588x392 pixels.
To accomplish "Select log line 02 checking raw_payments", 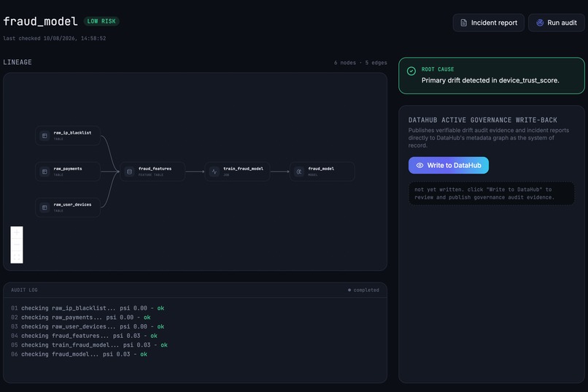I will [x=81, y=318].
